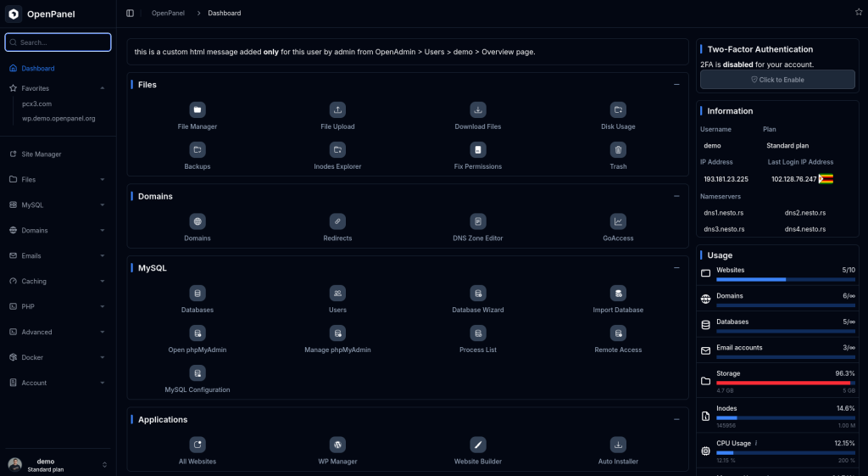Collapse the Files section
Viewport: 868px width, 476px height.
pyautogui.click(x=676, y=85)
